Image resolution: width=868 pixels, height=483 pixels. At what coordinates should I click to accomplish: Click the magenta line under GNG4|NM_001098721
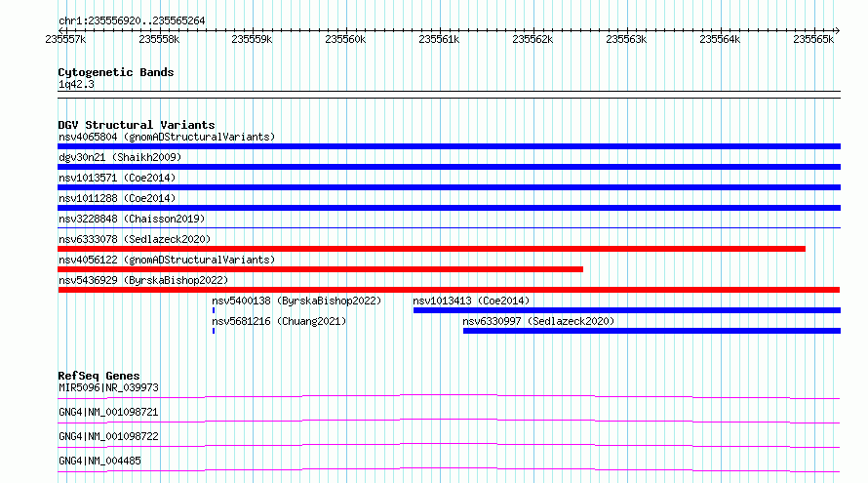point(449,421)
